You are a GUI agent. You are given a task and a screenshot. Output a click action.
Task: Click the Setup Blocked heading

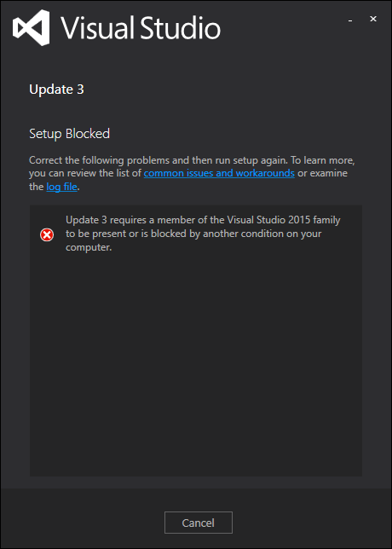click(70, 133)
